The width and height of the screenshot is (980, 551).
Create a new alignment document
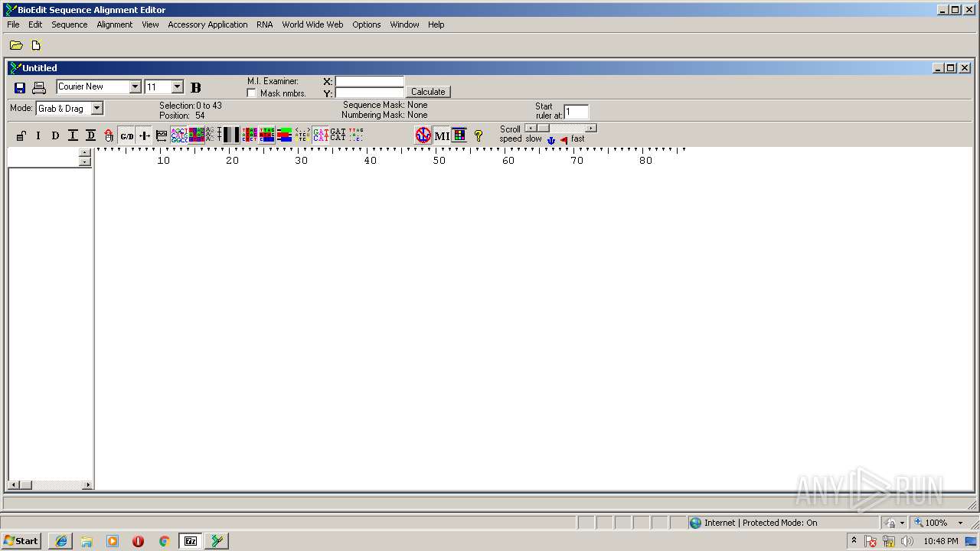tap(35, 45)
